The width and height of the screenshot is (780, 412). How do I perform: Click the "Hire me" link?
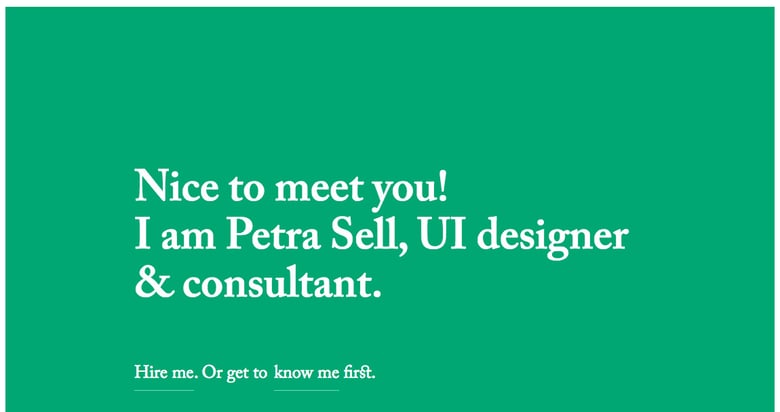[x=163, y=373]
